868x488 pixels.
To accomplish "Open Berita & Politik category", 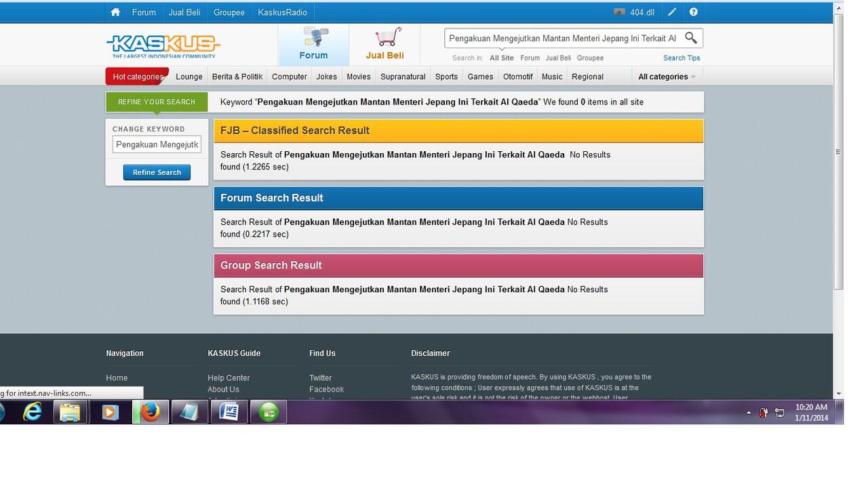I will coord(237,77).
